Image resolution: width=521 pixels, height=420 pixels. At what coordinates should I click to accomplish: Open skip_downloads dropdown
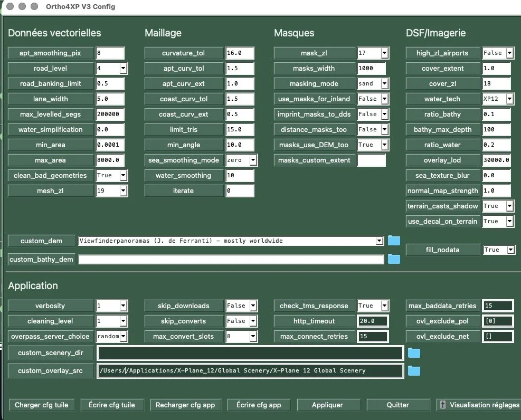pos(253,306)
